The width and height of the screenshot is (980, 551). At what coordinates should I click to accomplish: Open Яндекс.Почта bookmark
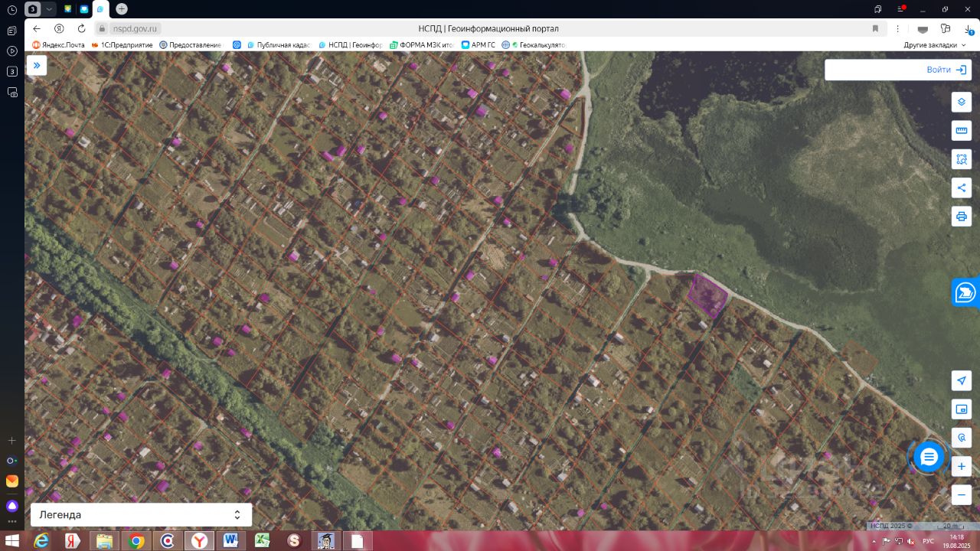pos(58,45)
